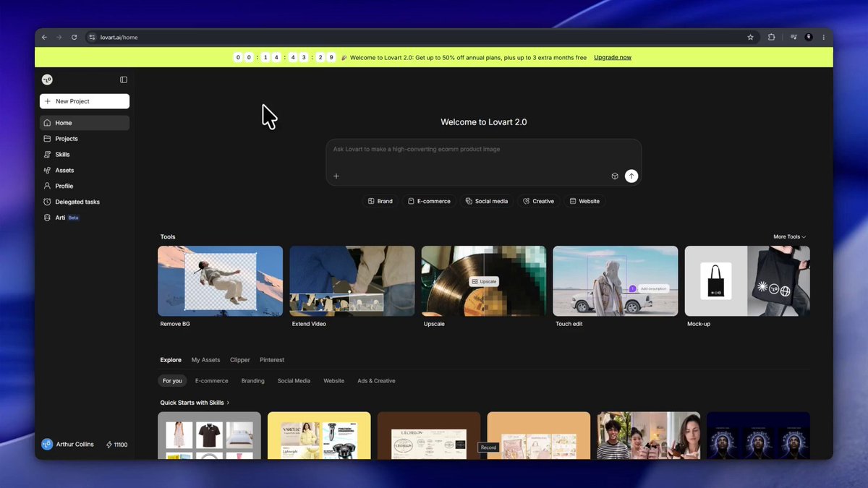
Task: Select the Brand chip
Action: pyautogui.click(x=380, y=201)
